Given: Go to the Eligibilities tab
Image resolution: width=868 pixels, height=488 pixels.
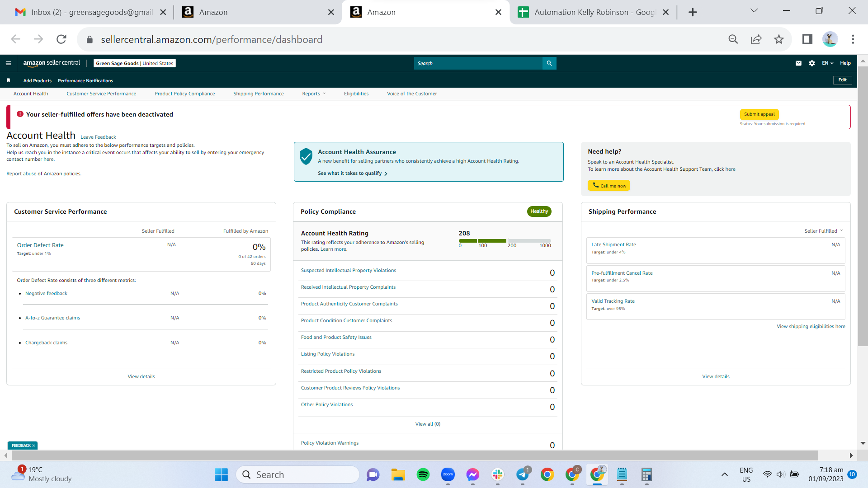Looking at the screenshot, I should [x=356, y=94].
